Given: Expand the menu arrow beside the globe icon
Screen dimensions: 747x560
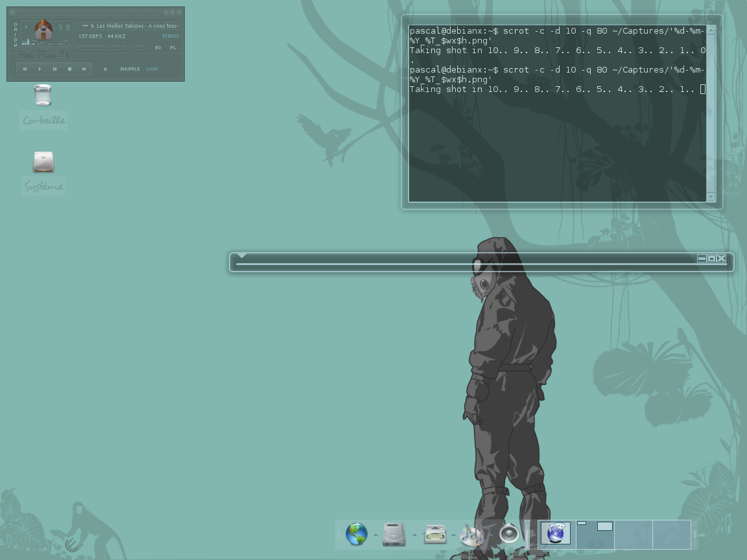Looking at the screenshot, I should (375, 535).
